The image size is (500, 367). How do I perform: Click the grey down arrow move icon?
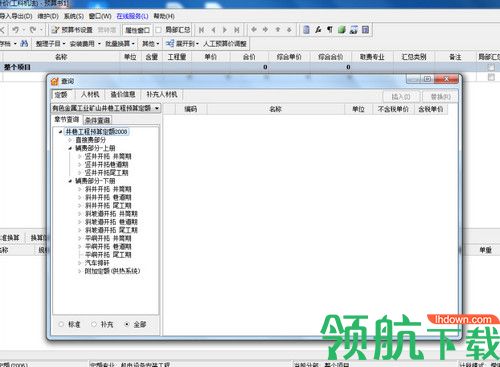[x=289, y=30]
